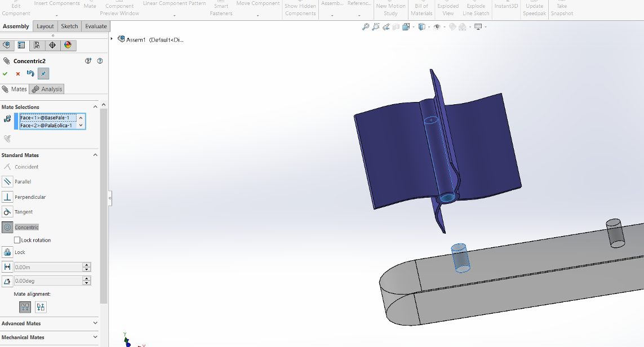Open the DimXpertManager crosshair tab

point(52,45)
